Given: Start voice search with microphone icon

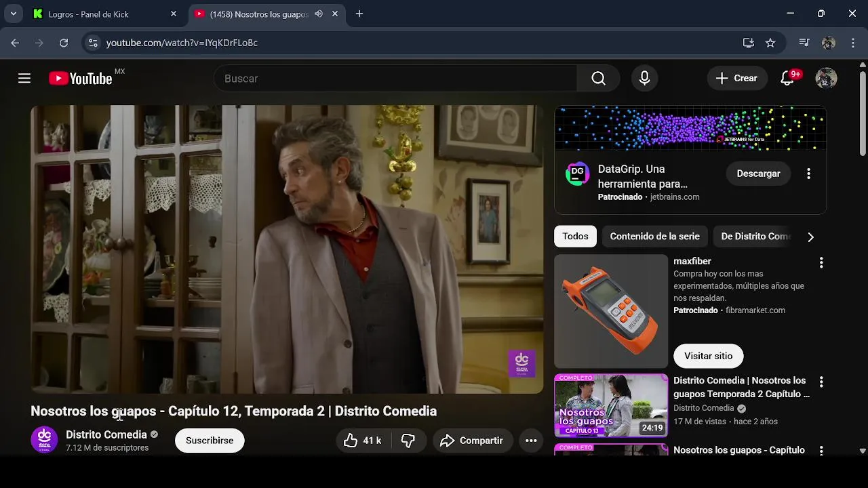Looking at the screenshot, I should click(x=645, y=79).
